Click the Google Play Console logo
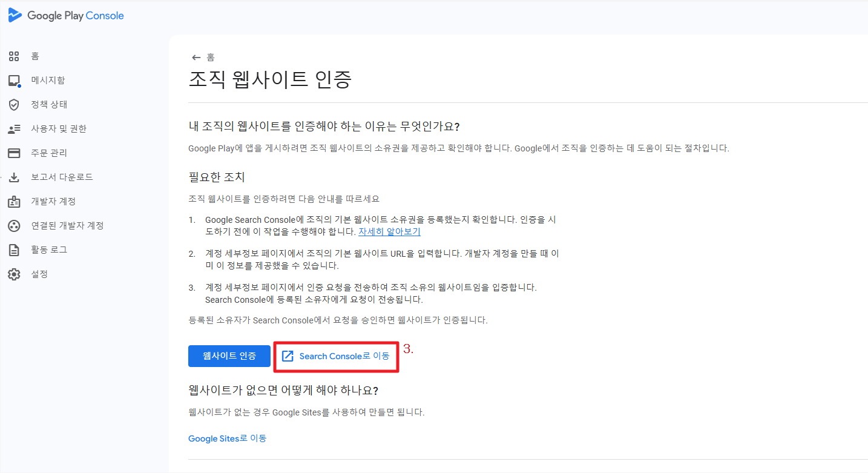Viewport: 868px width, 473px height. click(66, 16)
